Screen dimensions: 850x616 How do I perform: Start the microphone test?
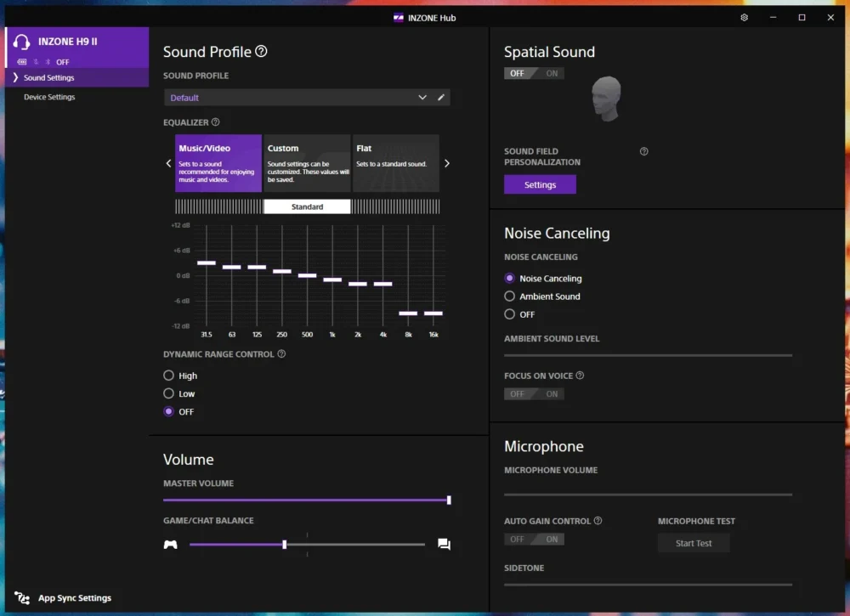click(694, 543)
